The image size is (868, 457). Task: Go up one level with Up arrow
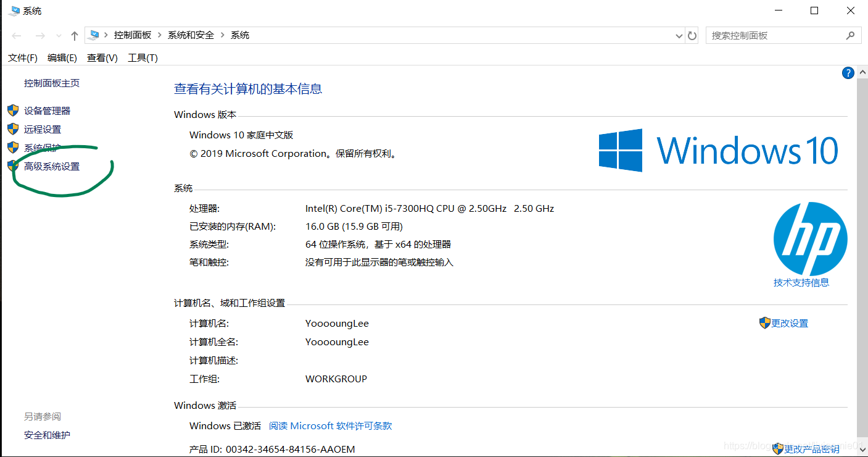coord(75,36)
